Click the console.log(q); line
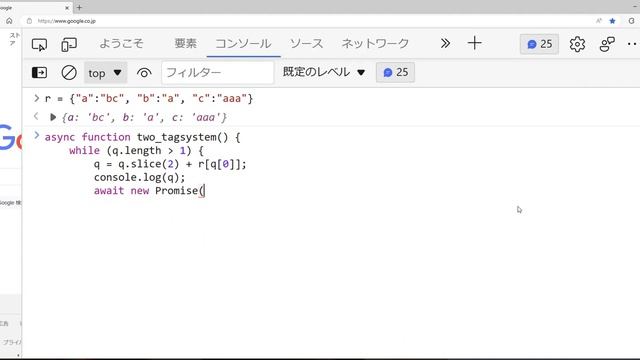This screenshot has height=360, width=640. (x=139, y=177)
